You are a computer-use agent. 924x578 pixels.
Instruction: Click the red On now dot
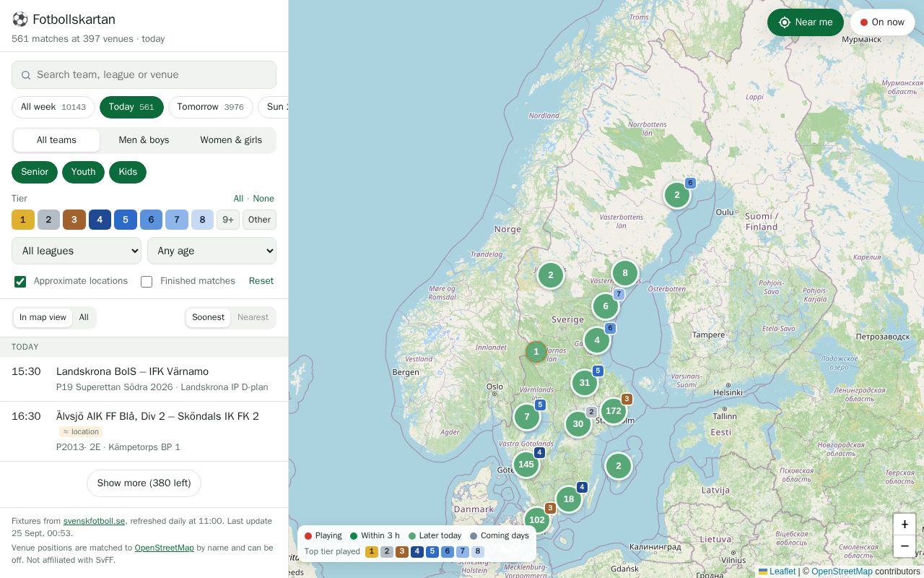tap(864, 22)
